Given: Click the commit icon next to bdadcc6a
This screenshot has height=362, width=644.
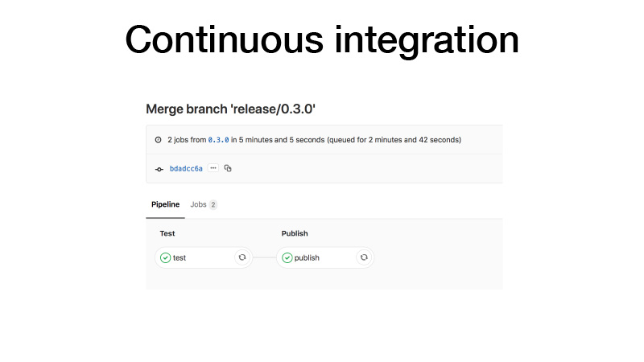Looking at the screenshot, I should pyautogui.click(x=159, y=169).
